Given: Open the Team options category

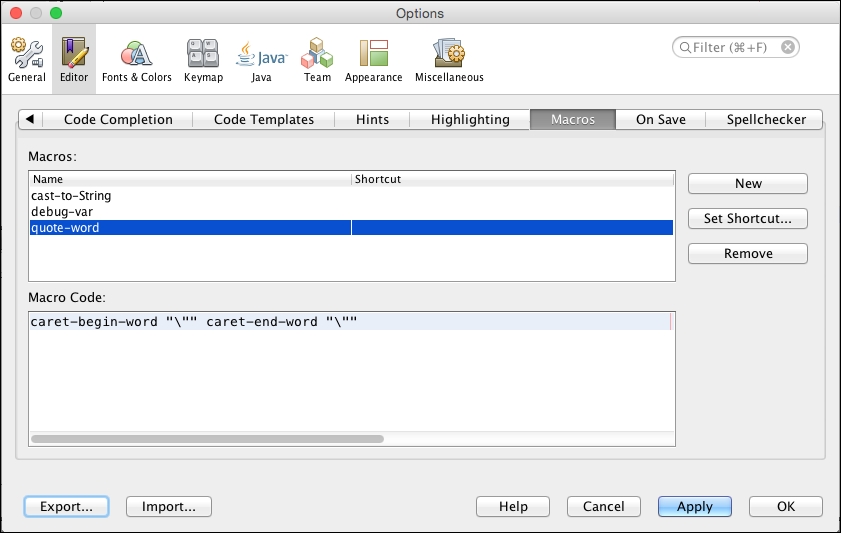Looking at the screenshot, I should click(x=317, y=58).
